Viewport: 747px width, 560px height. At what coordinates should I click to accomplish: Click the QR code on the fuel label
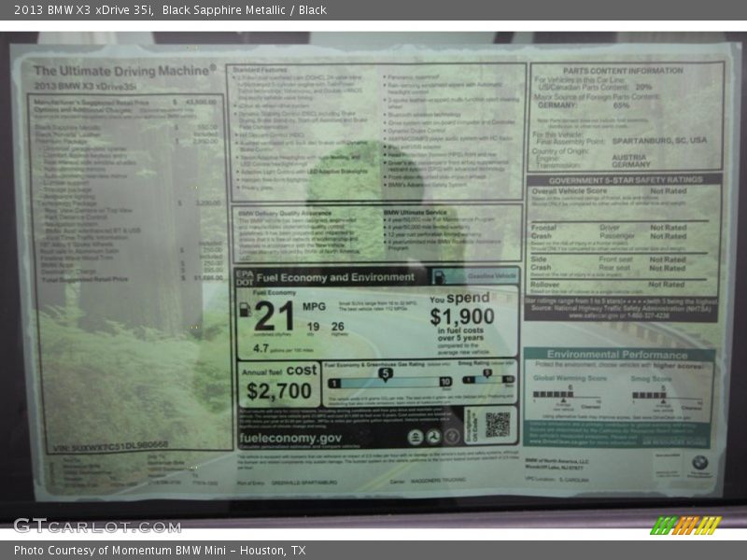(498, 425)
